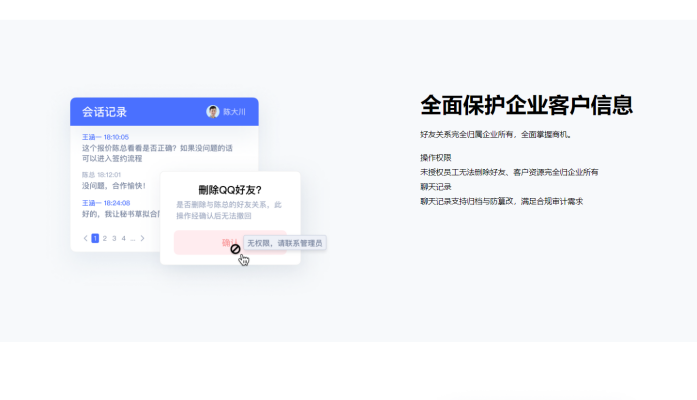This screenshot has height=400, width=697.
Task: Go to page 4 in pagination
Action: (124, 238)
